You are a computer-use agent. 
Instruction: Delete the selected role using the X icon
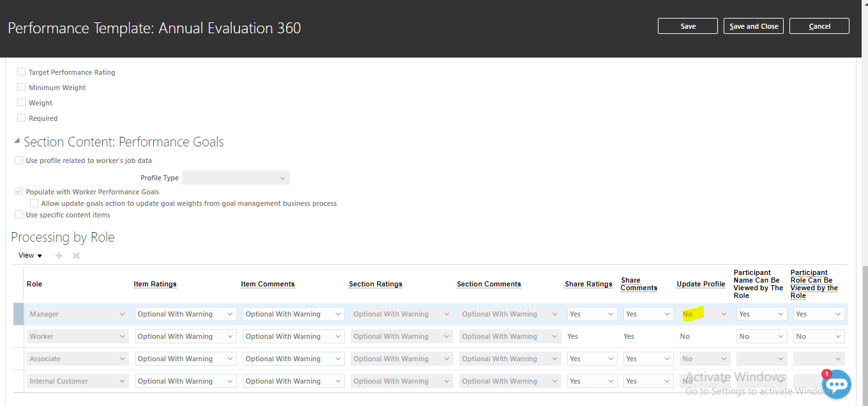coord(75,255)
